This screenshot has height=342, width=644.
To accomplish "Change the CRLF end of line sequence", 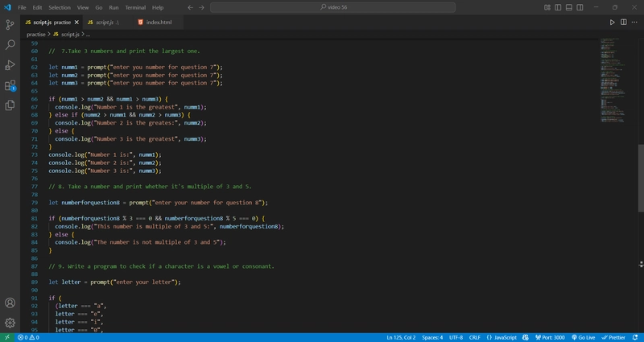I will [x=475, y=337].
